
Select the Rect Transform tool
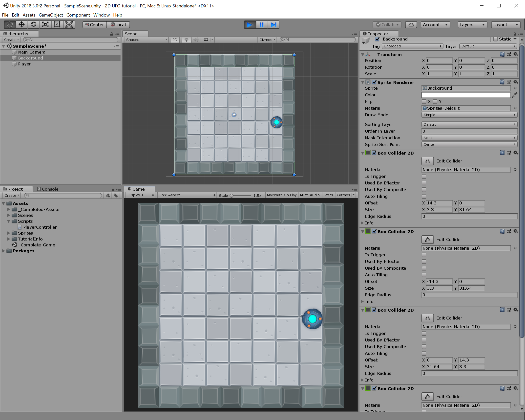pyautogui.click(x=57, y=24)
